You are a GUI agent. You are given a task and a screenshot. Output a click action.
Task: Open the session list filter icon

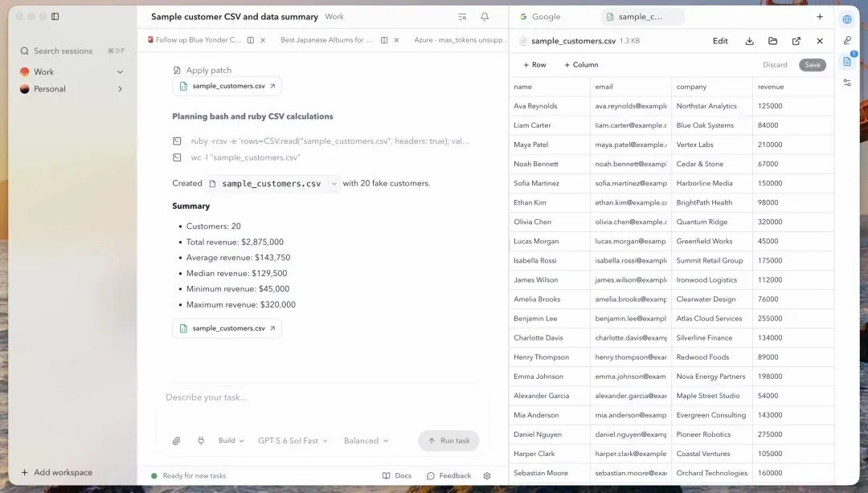tap(462, 17)
